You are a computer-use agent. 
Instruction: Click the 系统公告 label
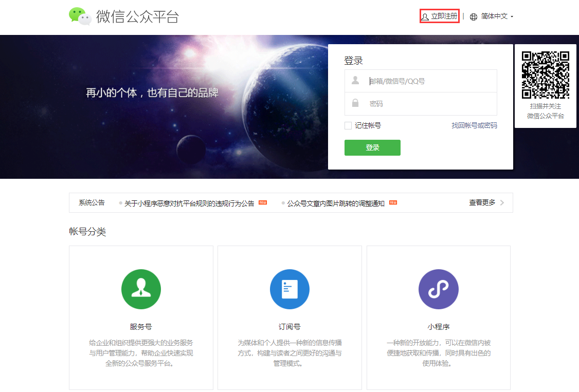click(92, 202)
